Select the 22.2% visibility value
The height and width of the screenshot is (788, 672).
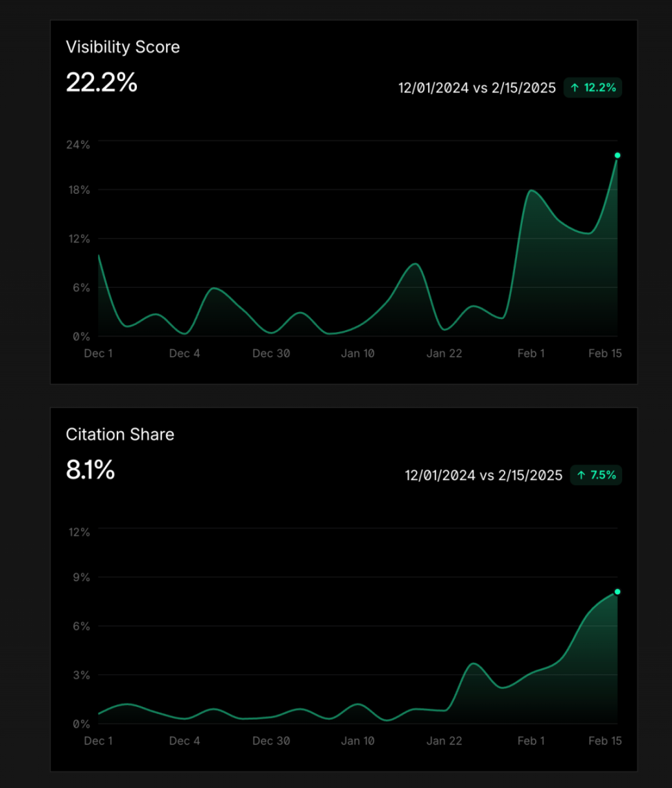(102, 82)
